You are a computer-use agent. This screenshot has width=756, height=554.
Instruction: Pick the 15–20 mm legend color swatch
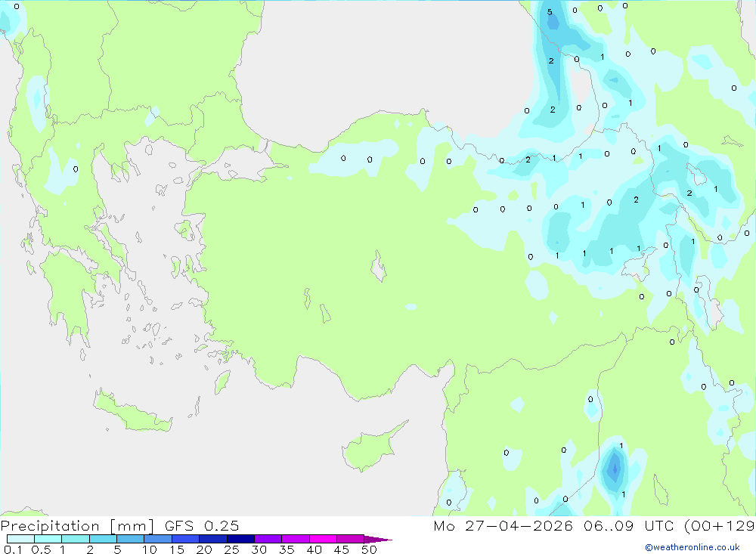pyautogui.click(x=185, y=539)
